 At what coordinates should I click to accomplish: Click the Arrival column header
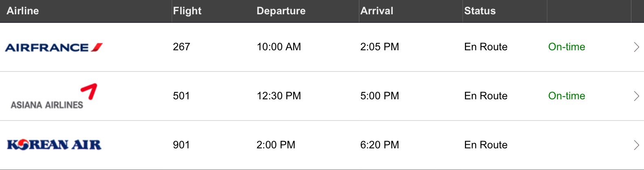[377, 11]
